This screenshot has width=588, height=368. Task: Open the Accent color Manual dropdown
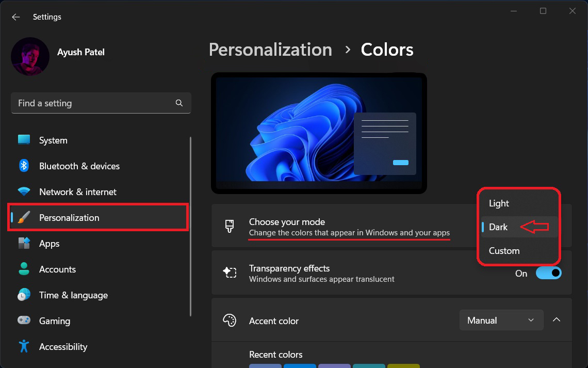(501, 320)
